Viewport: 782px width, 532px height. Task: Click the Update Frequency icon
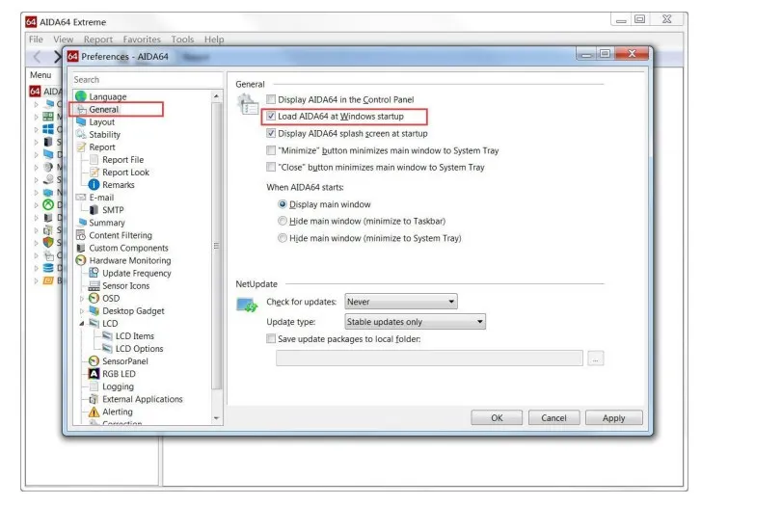[x=94, y=273]
